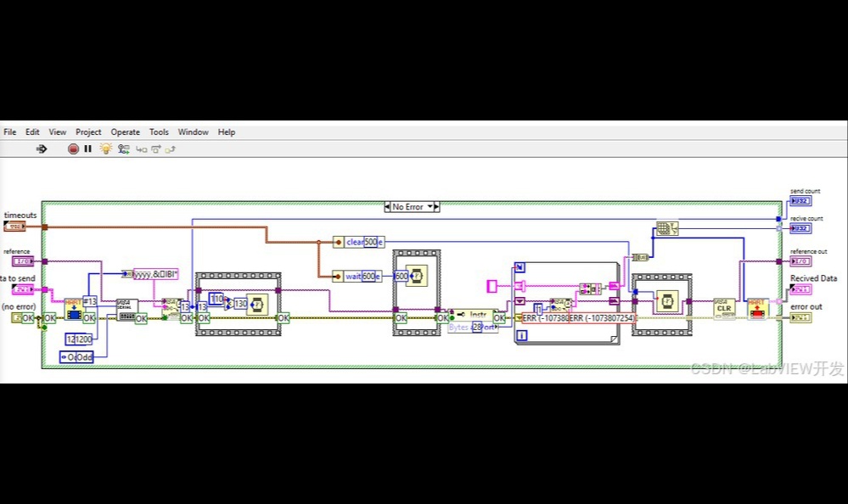Click the Step Into toolbar icon
This screenshot has height=504, width=848.
(141, 149)
